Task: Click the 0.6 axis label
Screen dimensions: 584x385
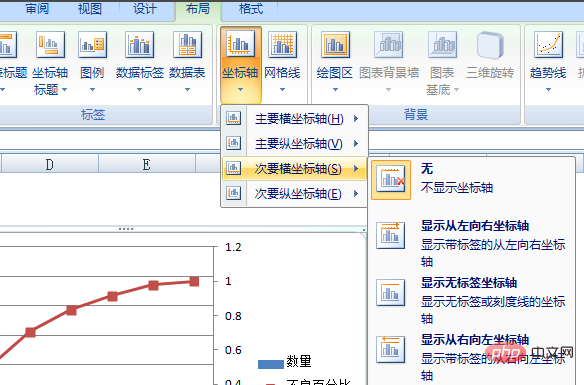Action: click(233, 350)
